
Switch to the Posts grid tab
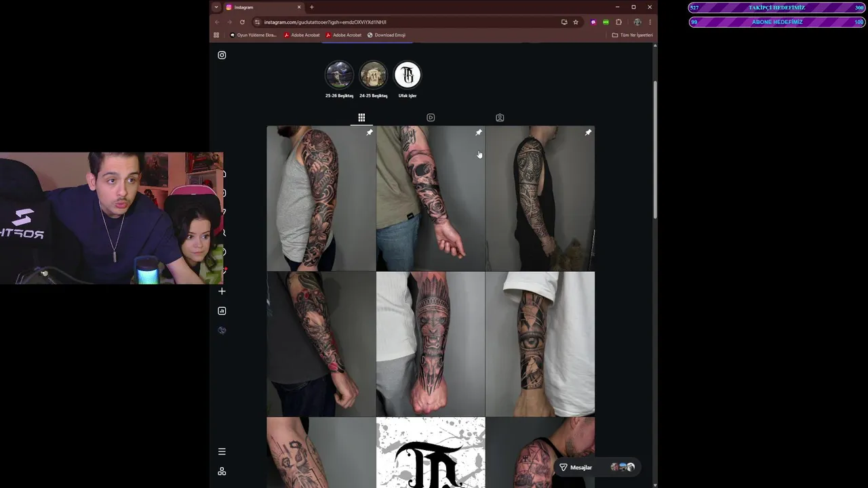(x=361, y=118)
